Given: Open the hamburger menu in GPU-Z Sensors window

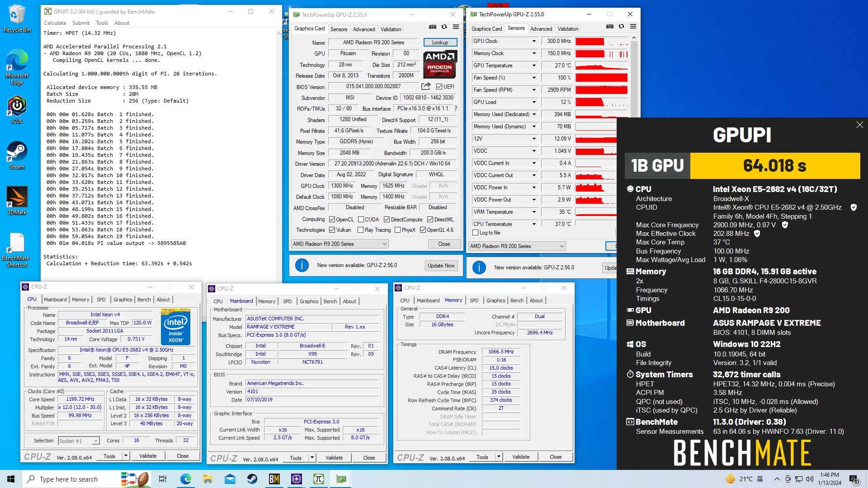Looking at the screenshot, I should [x=633, y=27].
